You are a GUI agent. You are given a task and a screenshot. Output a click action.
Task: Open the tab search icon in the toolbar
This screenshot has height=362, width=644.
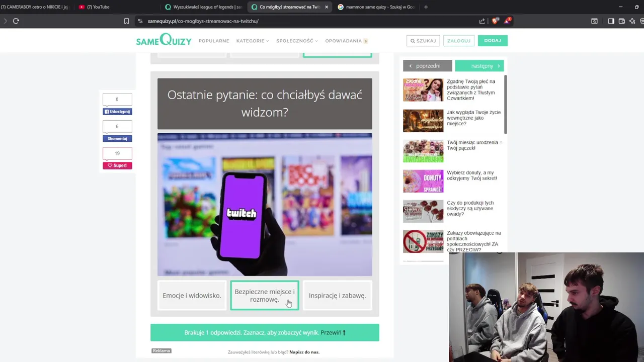click(x=594, y=21)
